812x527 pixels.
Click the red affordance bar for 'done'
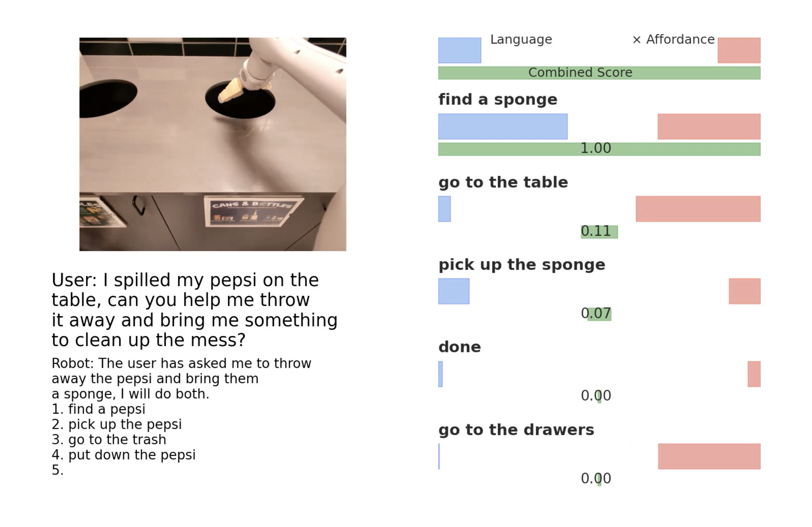754,374
